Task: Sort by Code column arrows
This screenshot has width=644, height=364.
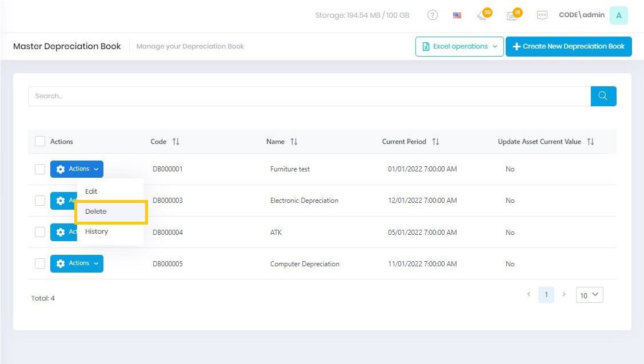Action: click(x=176, y=142)
